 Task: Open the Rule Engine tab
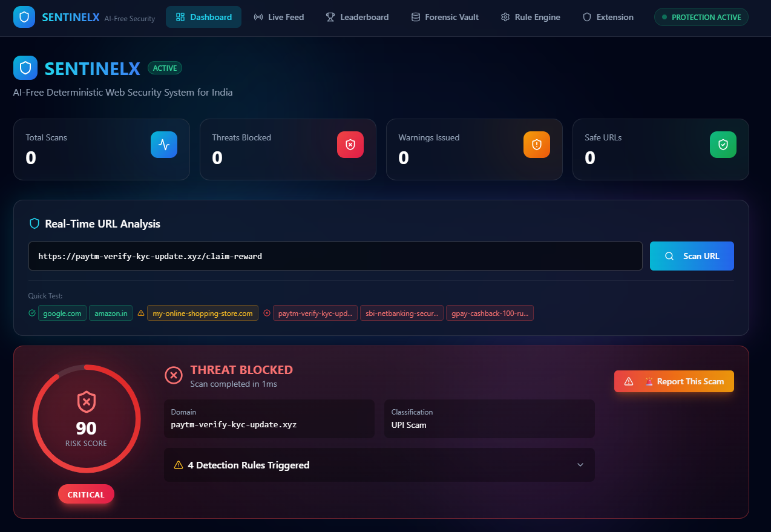(531, 17)
